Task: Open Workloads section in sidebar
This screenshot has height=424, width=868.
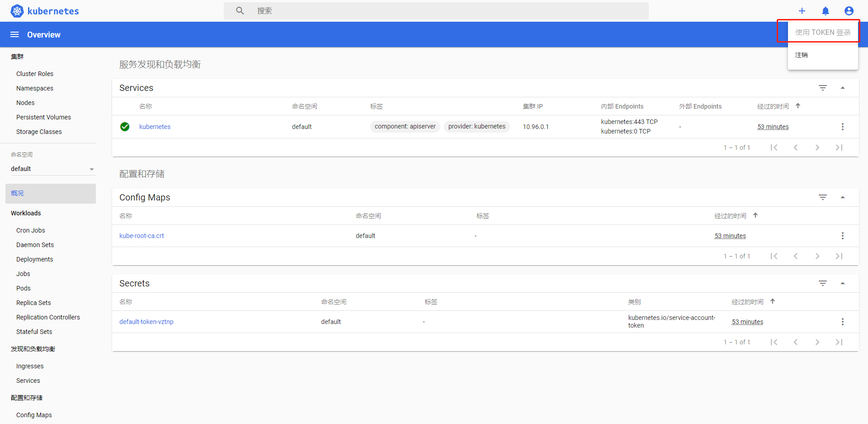Action: tap(26, 213)
